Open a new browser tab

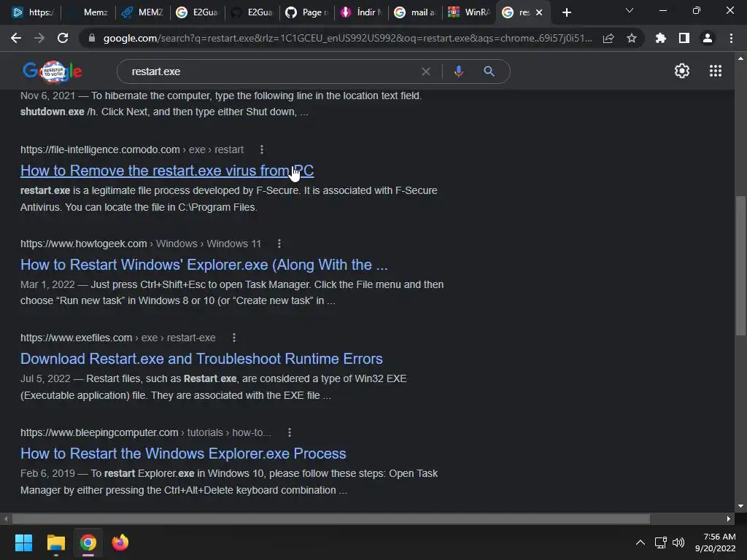tap(566, 12)
